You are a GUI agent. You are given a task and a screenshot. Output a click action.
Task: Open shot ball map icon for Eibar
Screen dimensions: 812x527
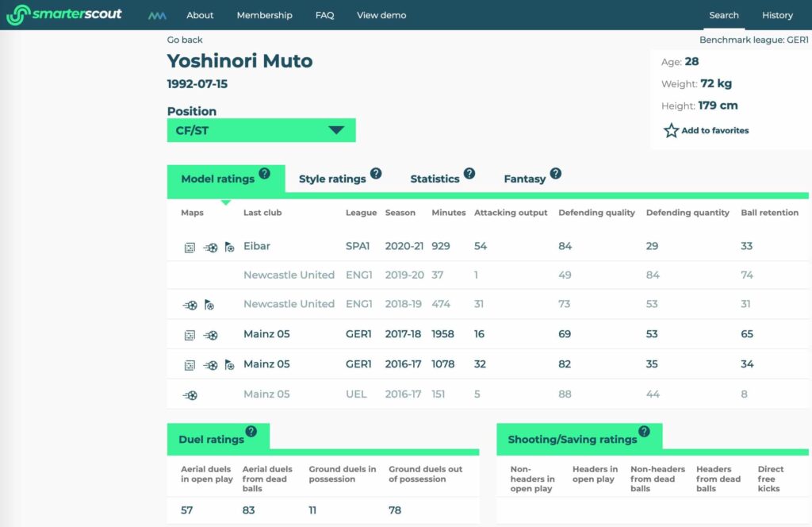[210, 248]
